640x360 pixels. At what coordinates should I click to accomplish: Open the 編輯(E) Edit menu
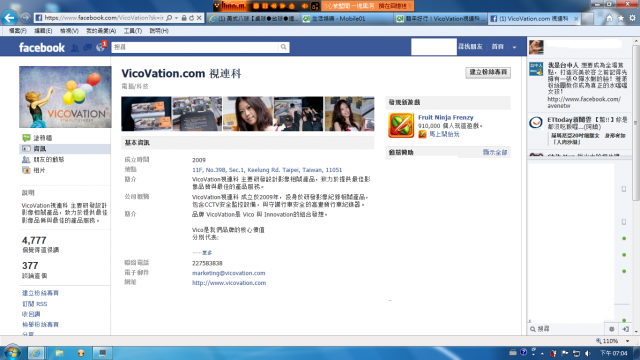[x=43, y=31]
